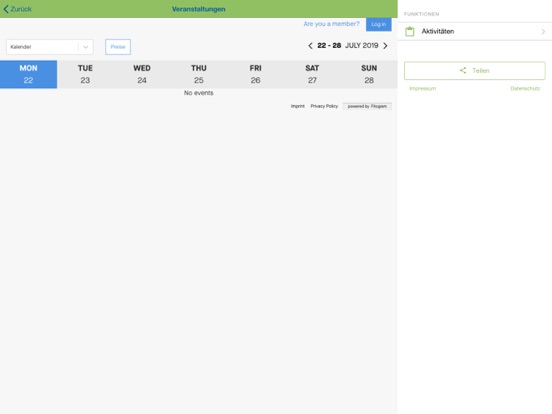Click the Log in button
The image size is (552, 414).
click(x=378, y=24)
